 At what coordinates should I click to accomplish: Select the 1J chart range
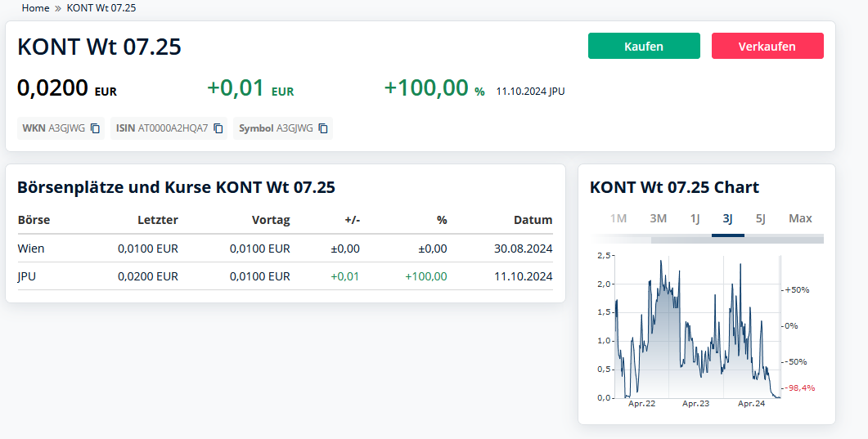coord(695,218)
